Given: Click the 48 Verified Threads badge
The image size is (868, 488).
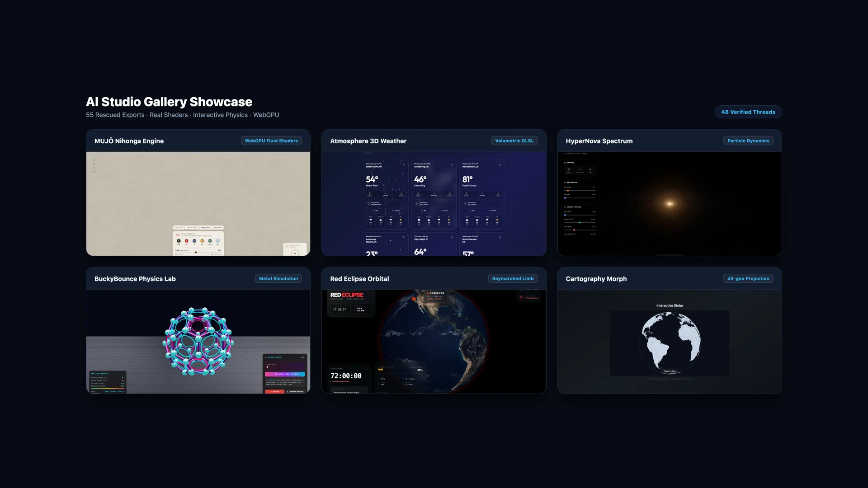Looking at the screenshot, I should (x=748, y=112).
